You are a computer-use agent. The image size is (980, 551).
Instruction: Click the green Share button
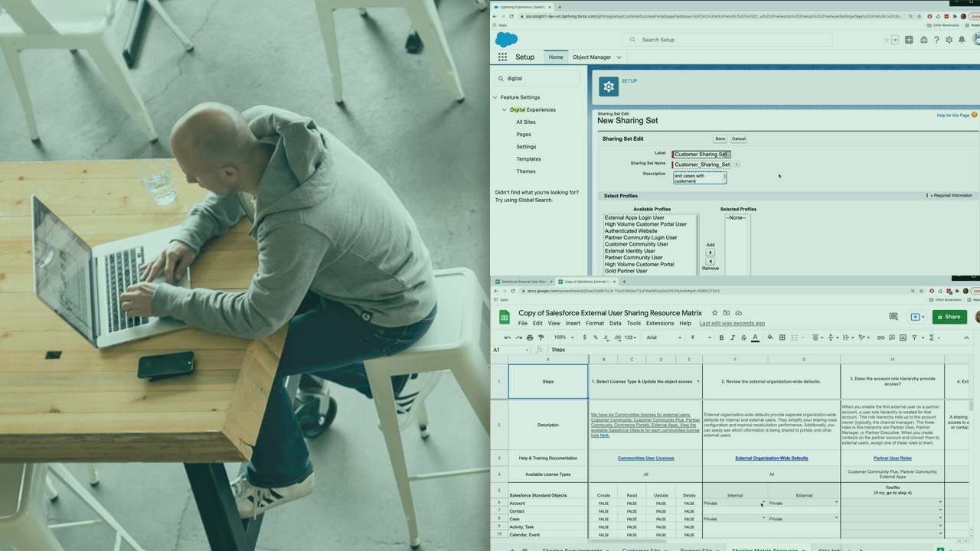click(x=949, y=317)
